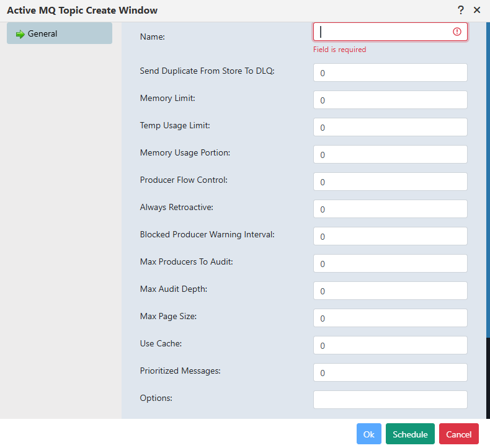This screenshot has height=448, width=490.
Task: Select the General tab in sidebar
Action: click(x=60, y=33)
